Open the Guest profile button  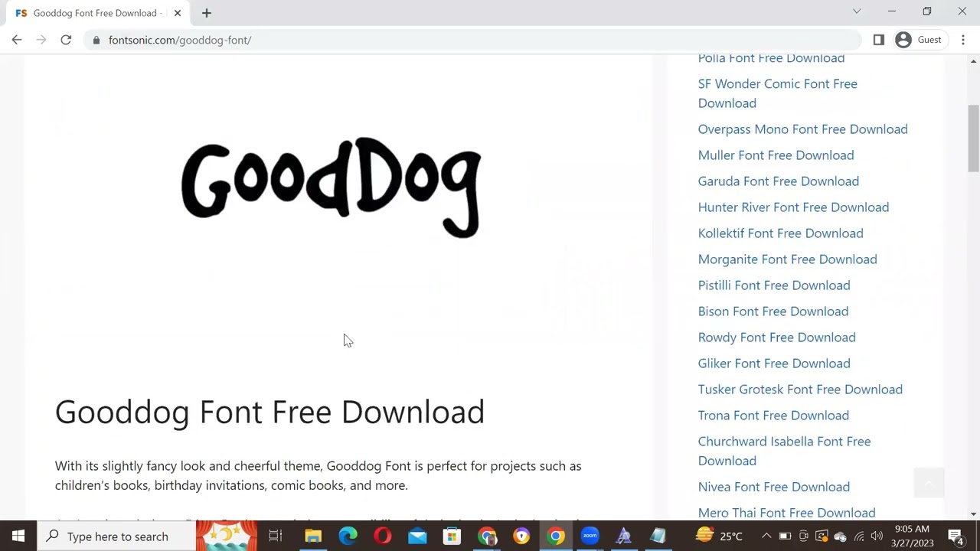coord(919,40)
